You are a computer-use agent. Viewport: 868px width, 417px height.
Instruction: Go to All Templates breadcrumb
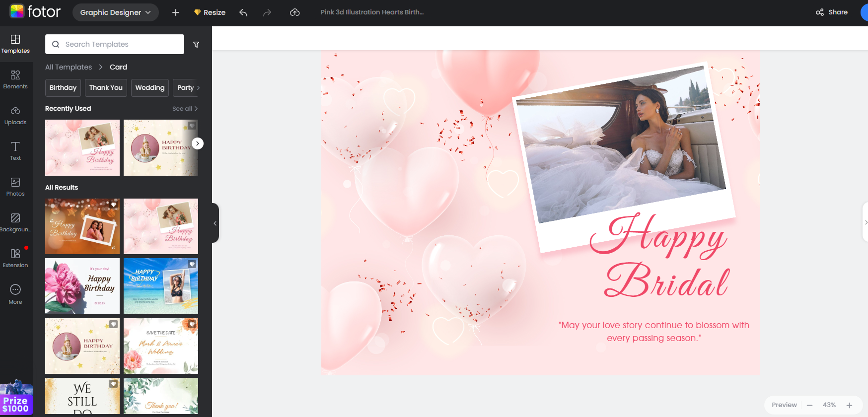tap(69, 67)
